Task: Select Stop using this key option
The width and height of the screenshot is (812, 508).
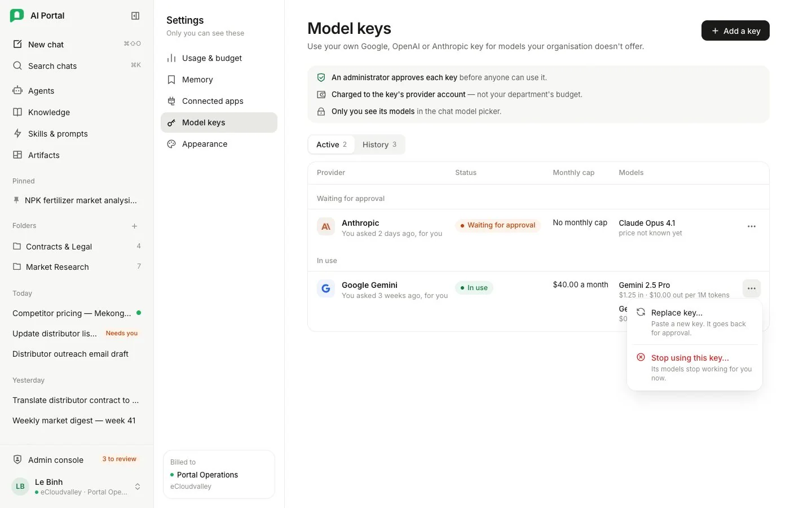Action: point(695,367)
